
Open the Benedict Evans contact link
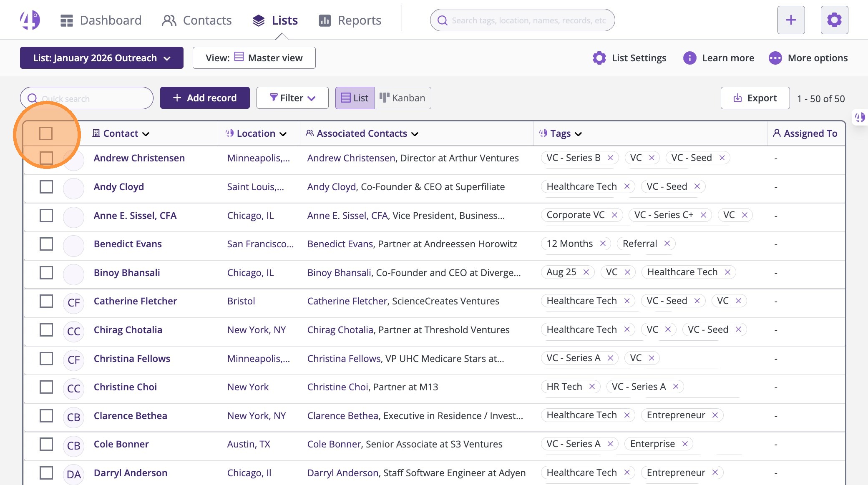point(128,244)
